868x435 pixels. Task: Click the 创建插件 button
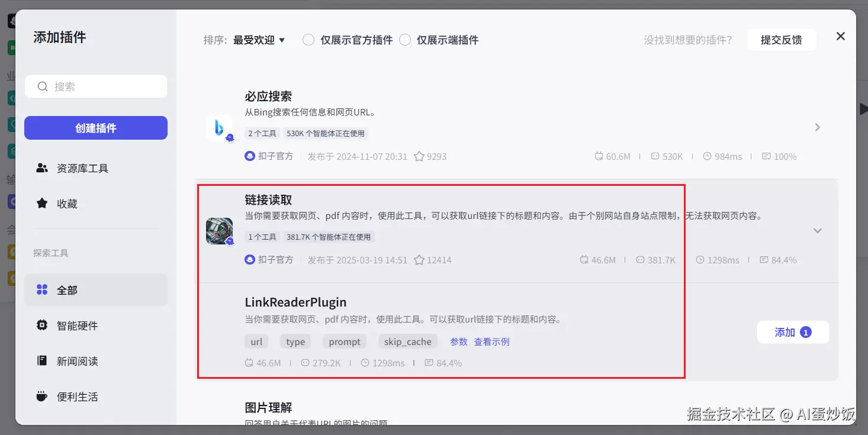(x=96, y=128)
